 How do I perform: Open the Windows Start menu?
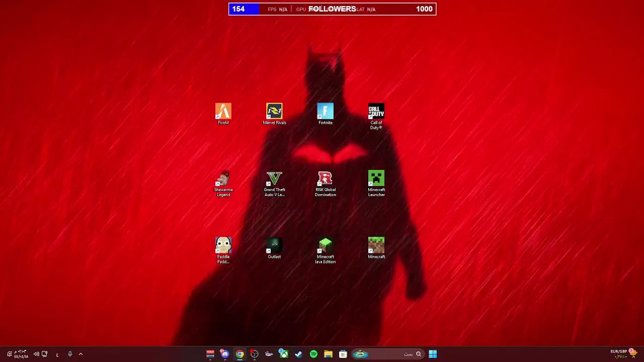tap(433, 354)
